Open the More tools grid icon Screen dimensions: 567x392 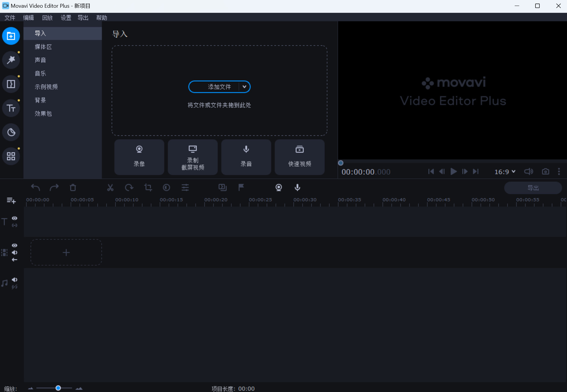(11, 157)
